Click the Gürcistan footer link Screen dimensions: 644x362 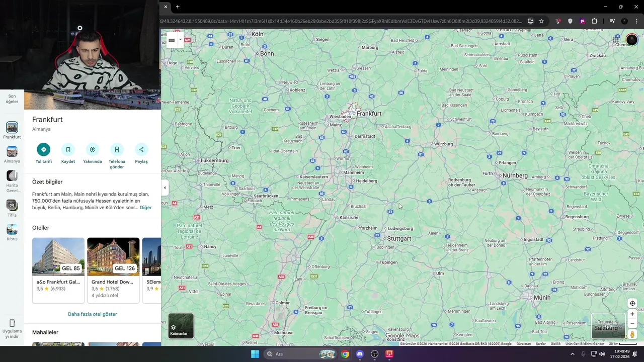pos(524,344)
